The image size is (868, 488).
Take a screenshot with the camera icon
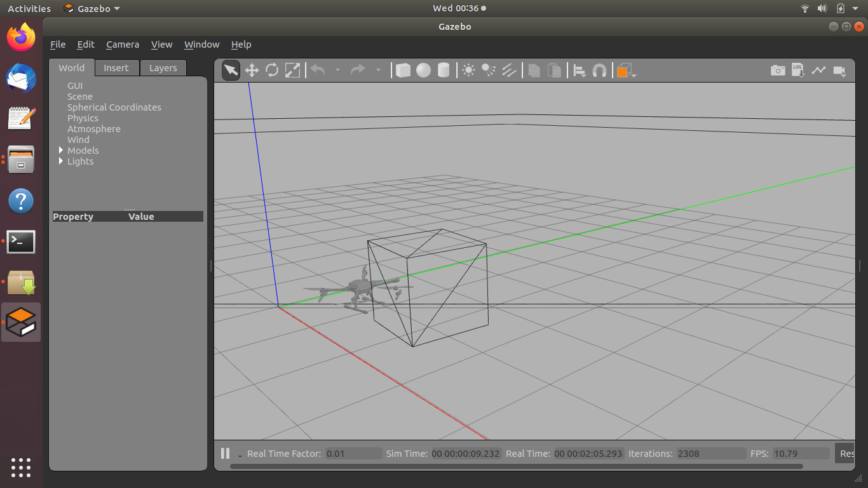pos(778,71)
